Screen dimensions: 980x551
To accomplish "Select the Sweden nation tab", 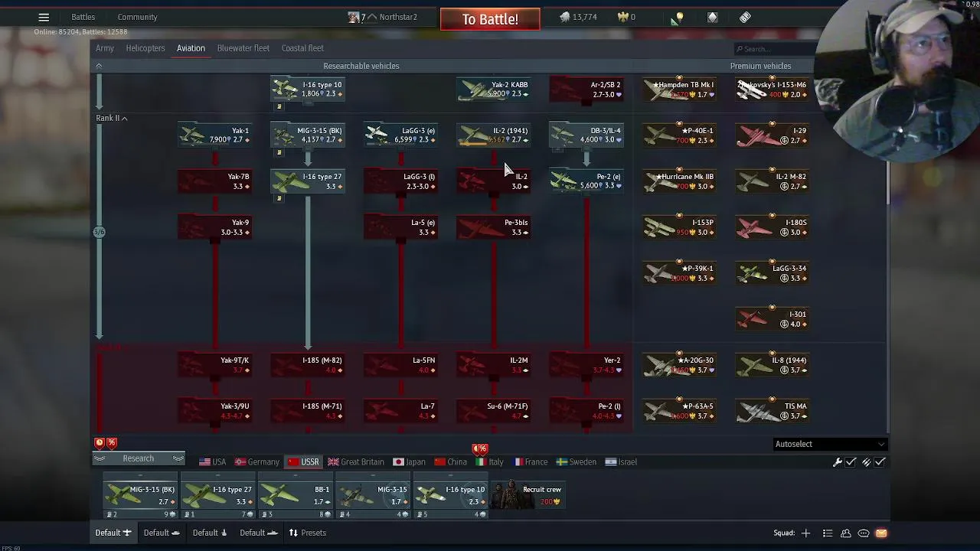I will click(576, 461).
